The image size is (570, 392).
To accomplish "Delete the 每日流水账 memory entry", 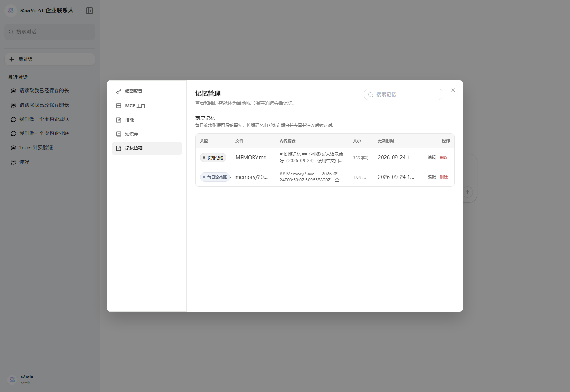I will 444,177.
